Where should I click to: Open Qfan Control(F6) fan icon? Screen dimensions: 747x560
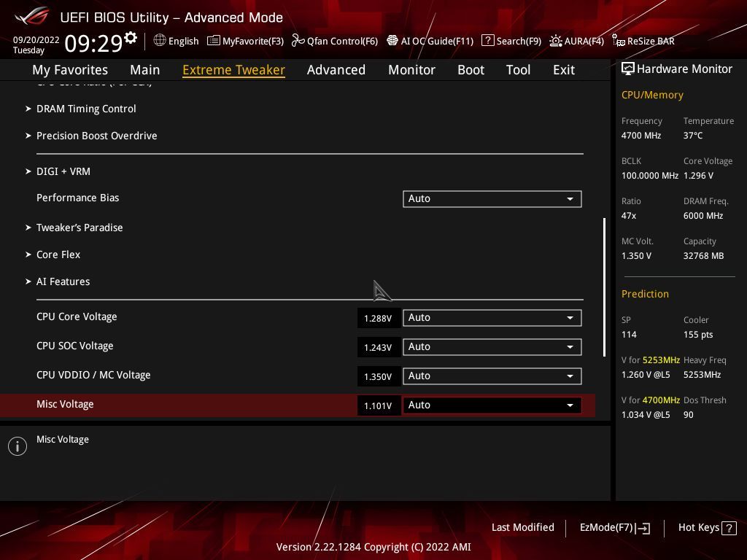[298, 41]
